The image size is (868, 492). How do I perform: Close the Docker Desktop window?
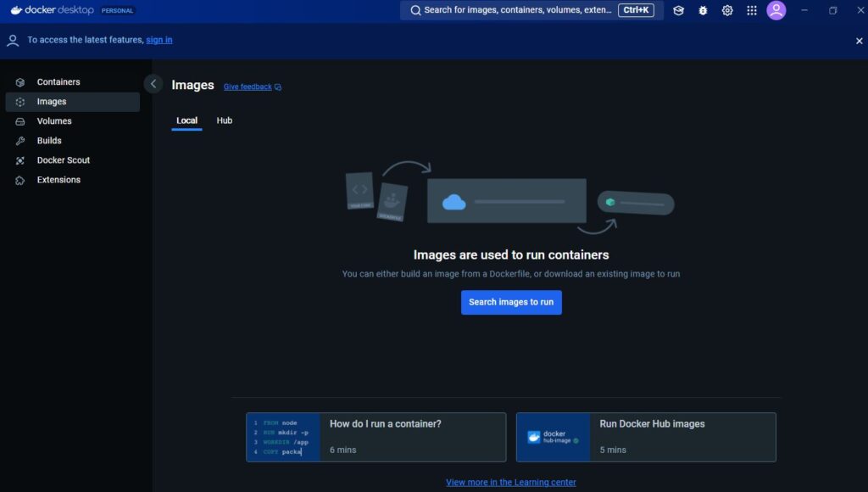tap(860, 10)
